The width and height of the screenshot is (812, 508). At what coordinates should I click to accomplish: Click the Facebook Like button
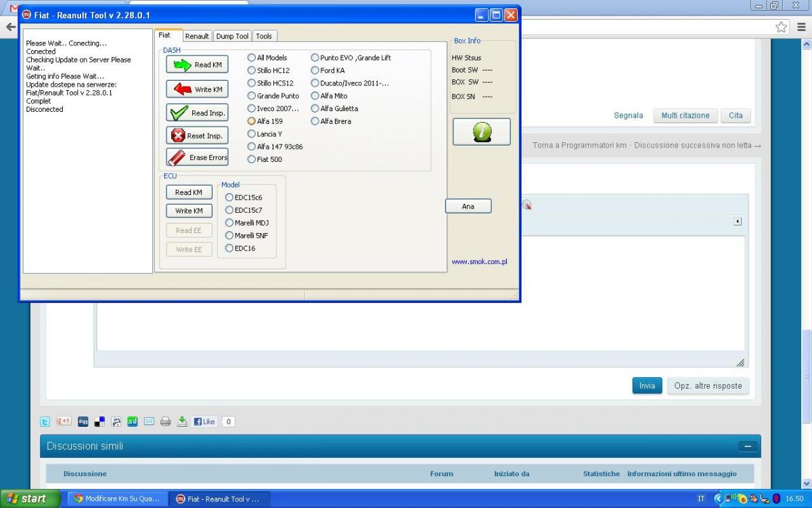(x=204, y=421)
